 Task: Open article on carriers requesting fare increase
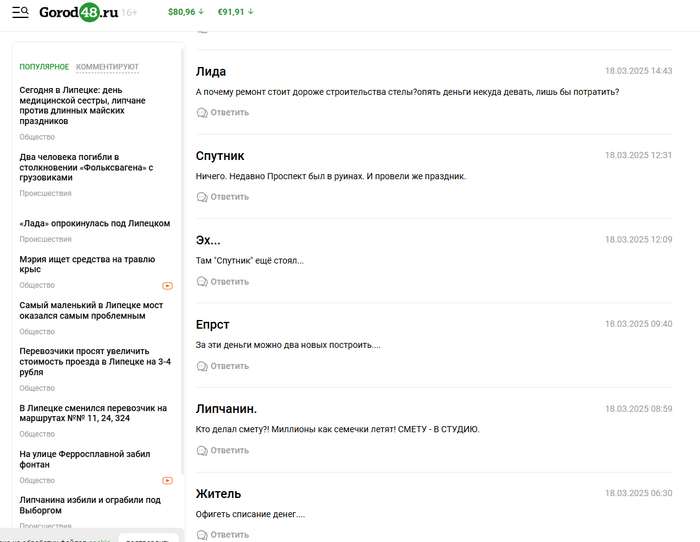[95, 361]
